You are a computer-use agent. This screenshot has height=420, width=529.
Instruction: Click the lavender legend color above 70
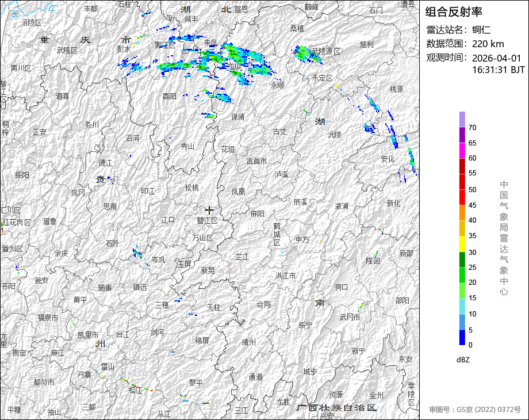pos(462,120)
